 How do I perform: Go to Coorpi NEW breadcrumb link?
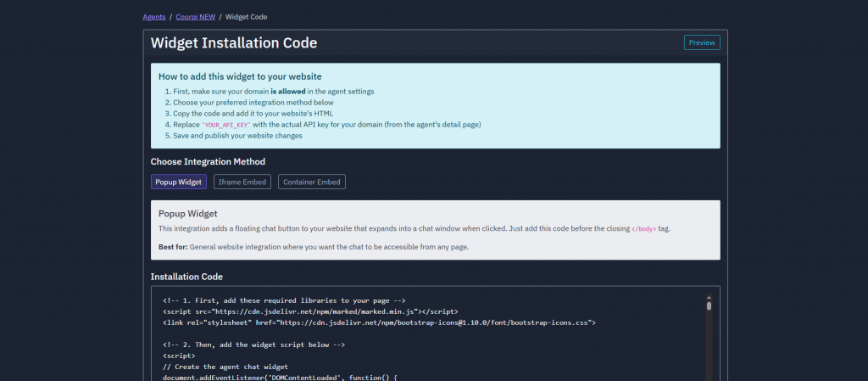pos(196,17)
